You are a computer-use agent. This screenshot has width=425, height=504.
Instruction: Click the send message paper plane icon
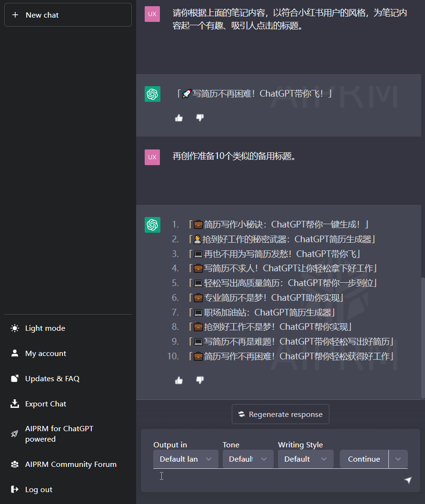pyautogui.click(x=408, y=480)
